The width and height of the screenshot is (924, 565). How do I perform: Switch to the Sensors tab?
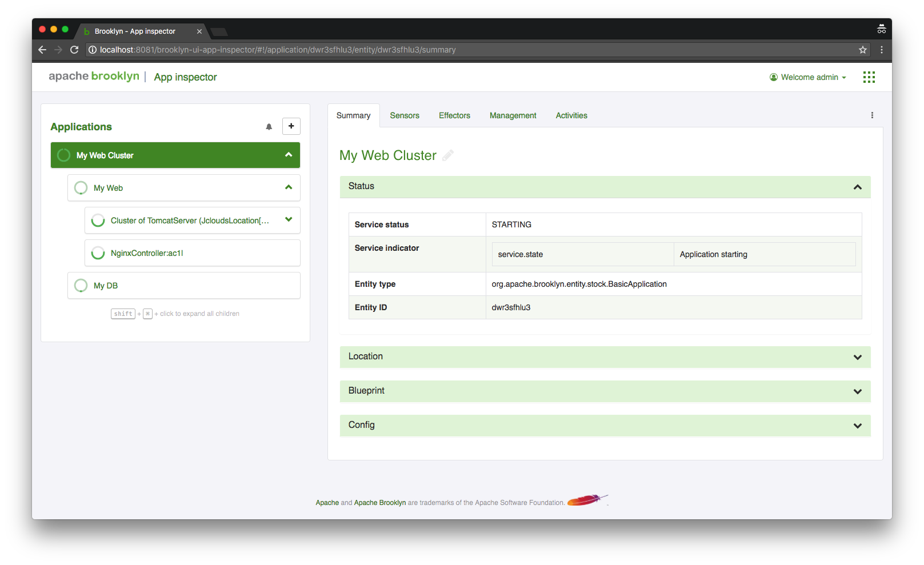[405, 115]
